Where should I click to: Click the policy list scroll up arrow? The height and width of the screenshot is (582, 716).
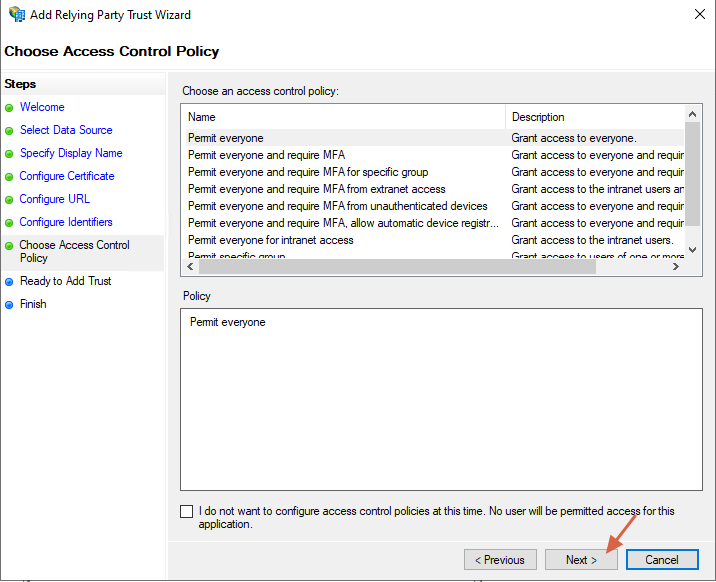pyautogui.click(x=692, y=114)
